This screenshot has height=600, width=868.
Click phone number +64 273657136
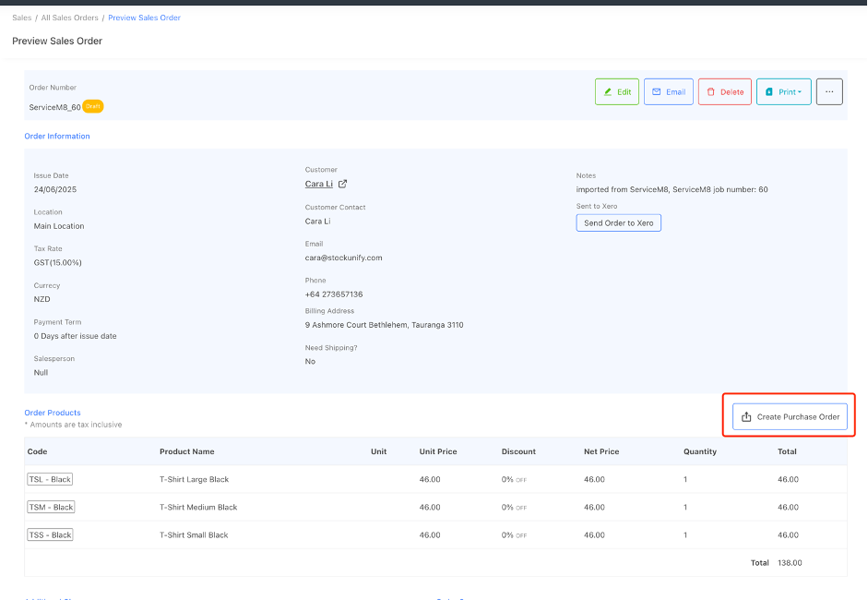click(x=334, y=294)
